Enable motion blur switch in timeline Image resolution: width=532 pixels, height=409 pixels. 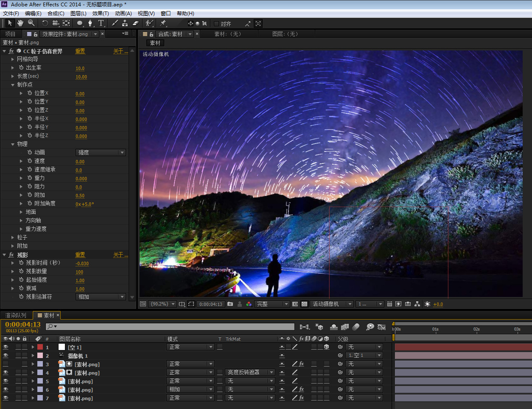pyautogui.click(x=356, y=327)
